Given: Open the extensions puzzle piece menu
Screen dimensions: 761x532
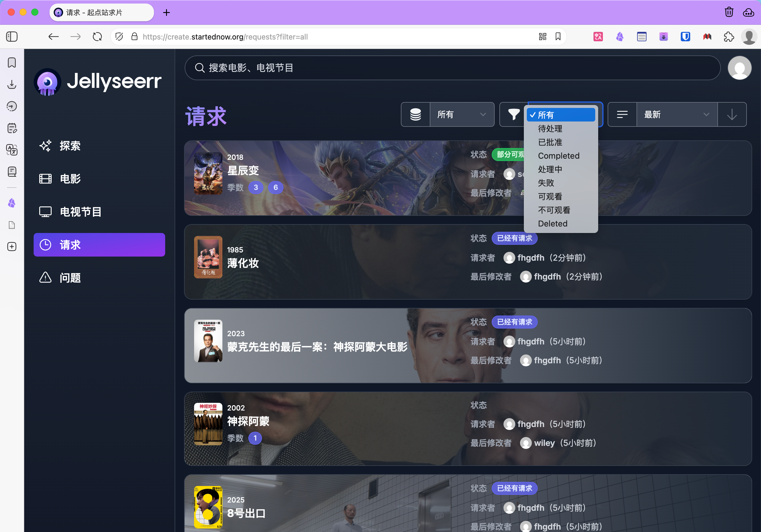Looking at the screenshot, I should click(x=729, y=37).
